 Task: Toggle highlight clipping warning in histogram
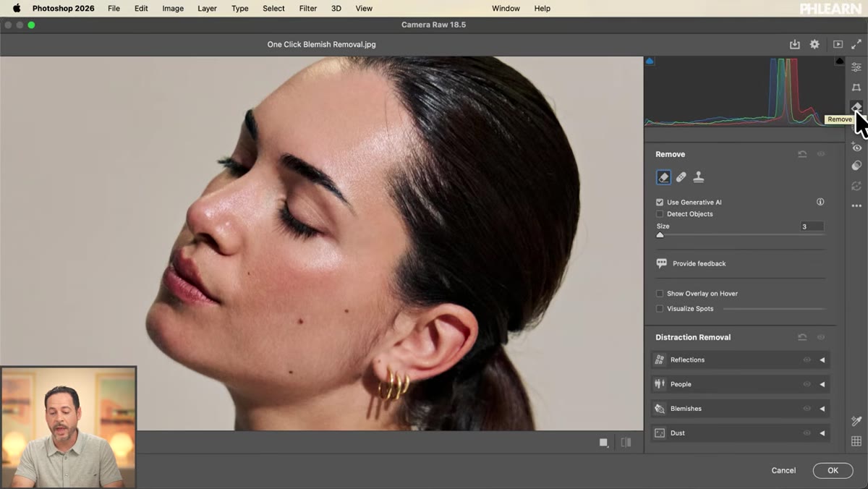(839, 61)
